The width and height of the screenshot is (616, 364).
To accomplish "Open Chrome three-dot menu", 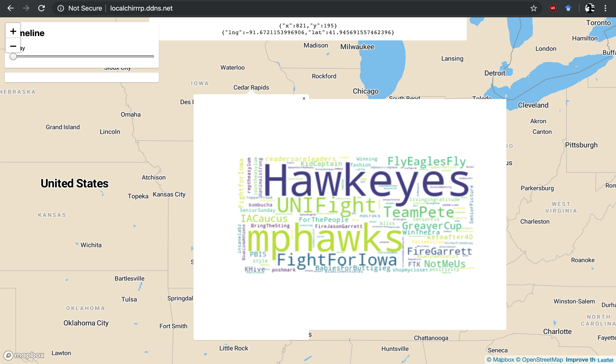I will coord(605,8).
